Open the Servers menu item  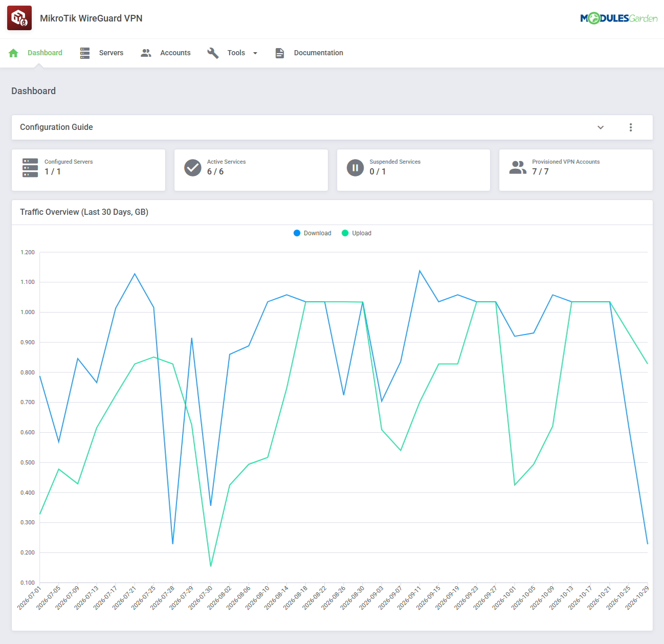[111, 53]
